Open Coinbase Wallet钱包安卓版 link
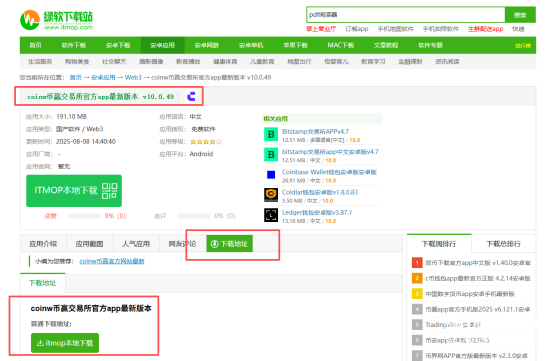The width and height of the screenshot is (553, 361). pyautogui.click(x=329, y=172)
